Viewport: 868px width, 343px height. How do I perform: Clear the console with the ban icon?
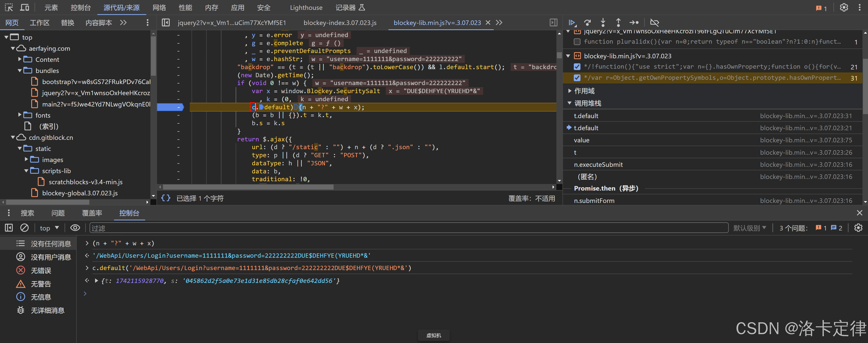(24, 228)
